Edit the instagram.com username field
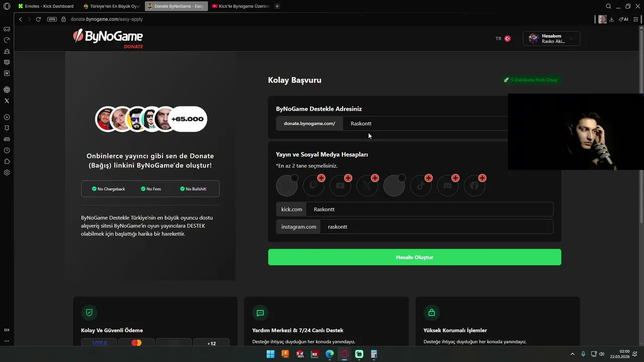 (x=437, y=227)
